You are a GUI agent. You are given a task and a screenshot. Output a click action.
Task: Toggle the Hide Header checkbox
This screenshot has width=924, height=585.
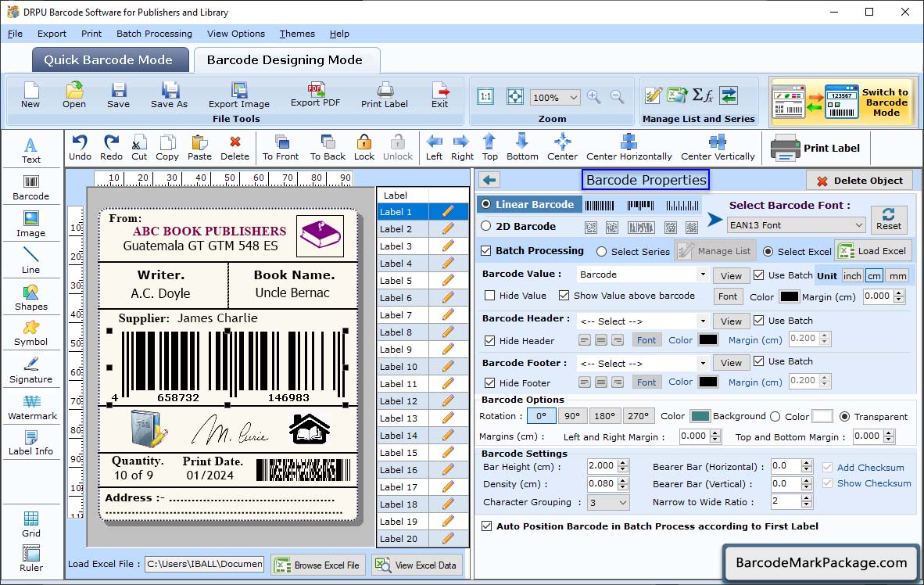489,340
